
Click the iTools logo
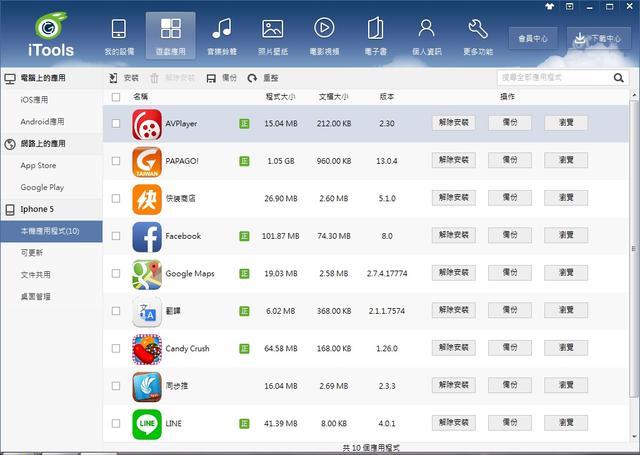point(51,35)
